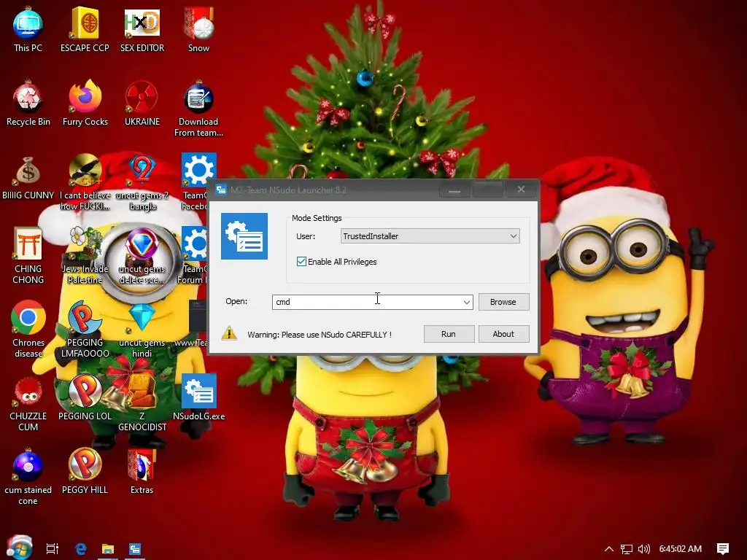Screen dimensions: 747x560
Task: Select the NSudoLG.exe desktop icon
Action: click(198, 397)
